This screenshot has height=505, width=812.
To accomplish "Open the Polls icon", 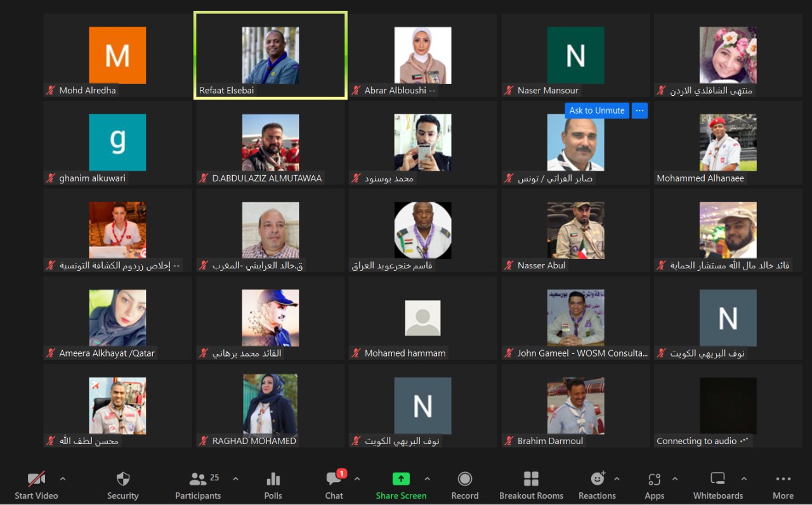I will point(273,480).
